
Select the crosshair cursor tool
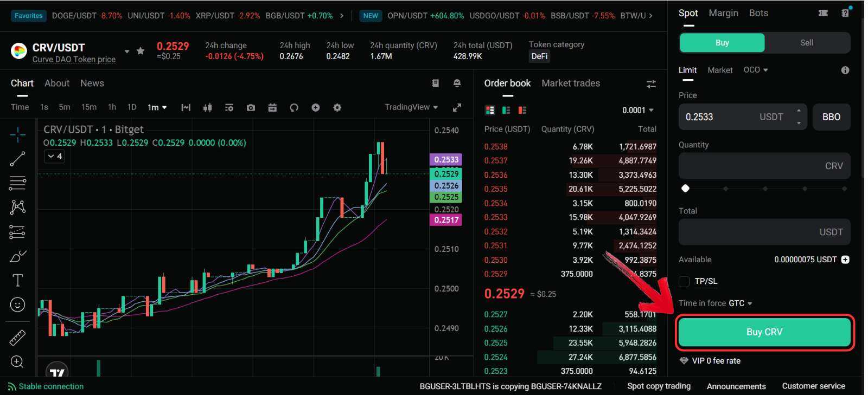[x=17, y=134]
